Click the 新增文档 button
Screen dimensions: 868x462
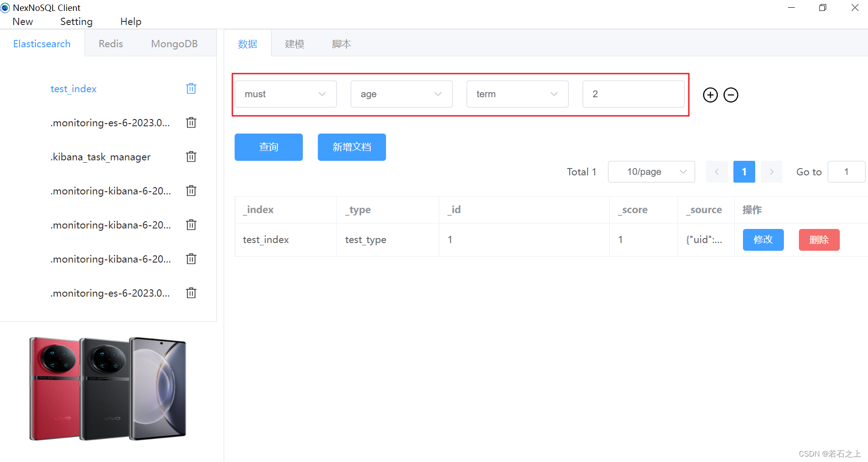pyautogui.click(x=351, y=147)
